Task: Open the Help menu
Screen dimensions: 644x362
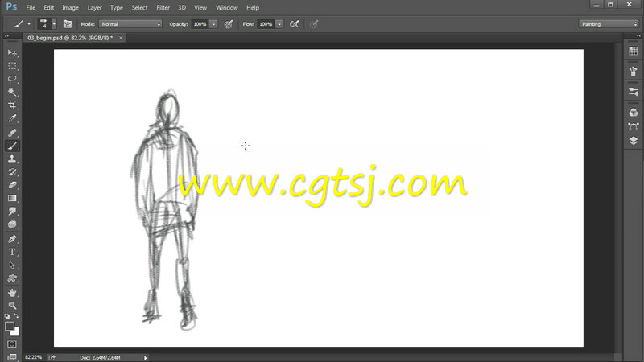Action: click(x=253, y=7)
